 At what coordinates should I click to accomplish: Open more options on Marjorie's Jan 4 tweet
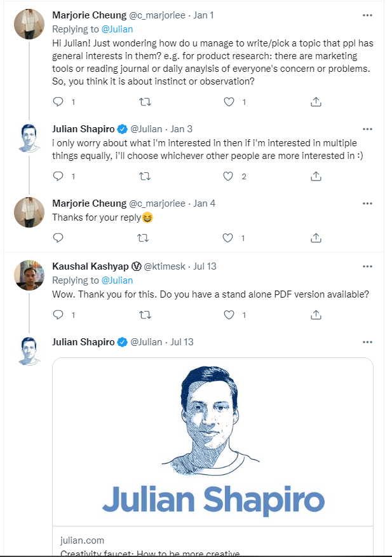point(367,203)
